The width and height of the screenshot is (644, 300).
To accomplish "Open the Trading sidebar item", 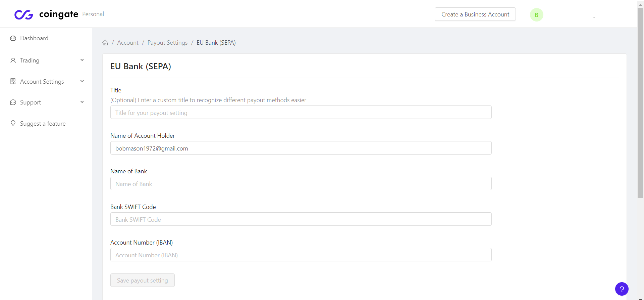I will 46,60.
